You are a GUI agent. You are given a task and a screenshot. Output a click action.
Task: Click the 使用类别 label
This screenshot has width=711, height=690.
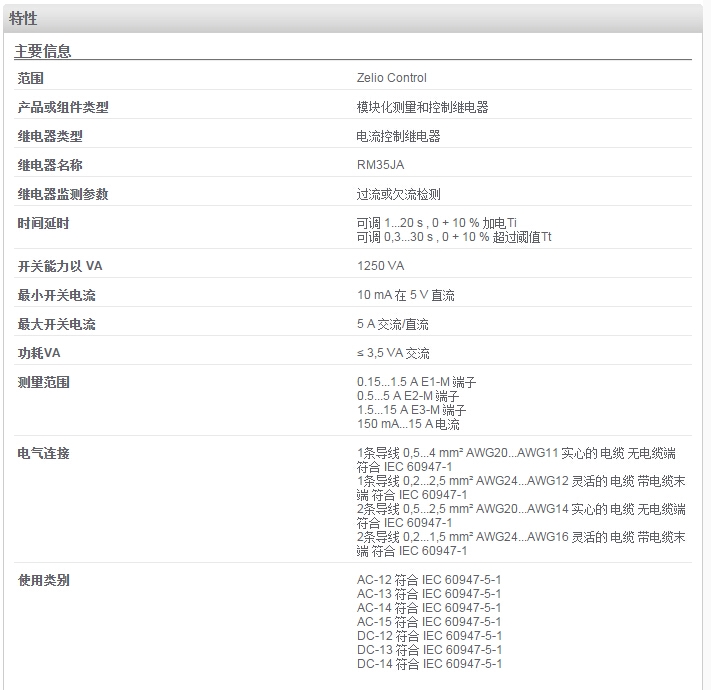pos(44,580)
